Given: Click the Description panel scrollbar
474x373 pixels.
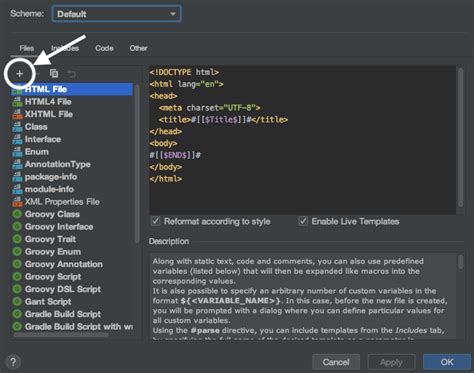Looking at the screenshot, I should pyautogui.click(x=460, y=262).
